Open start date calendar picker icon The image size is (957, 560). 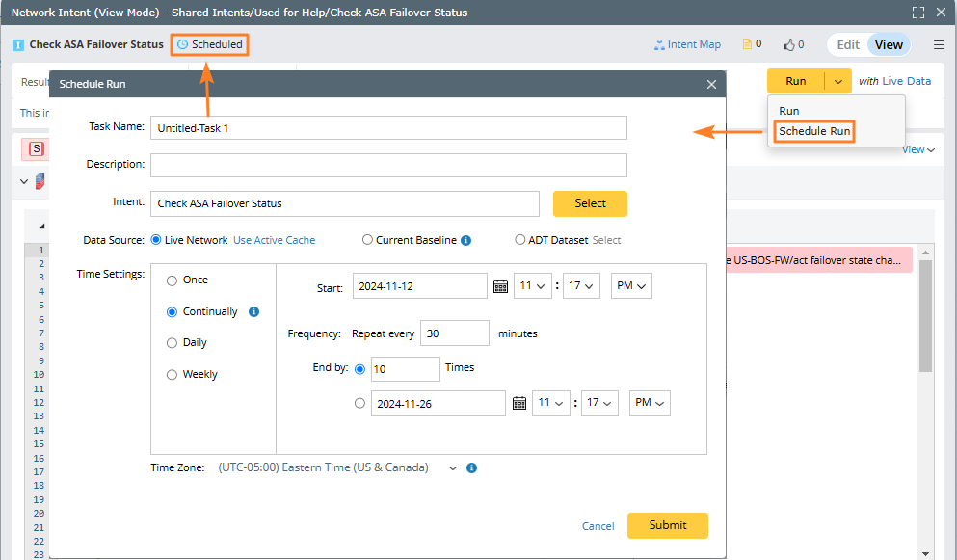[500, 286]
